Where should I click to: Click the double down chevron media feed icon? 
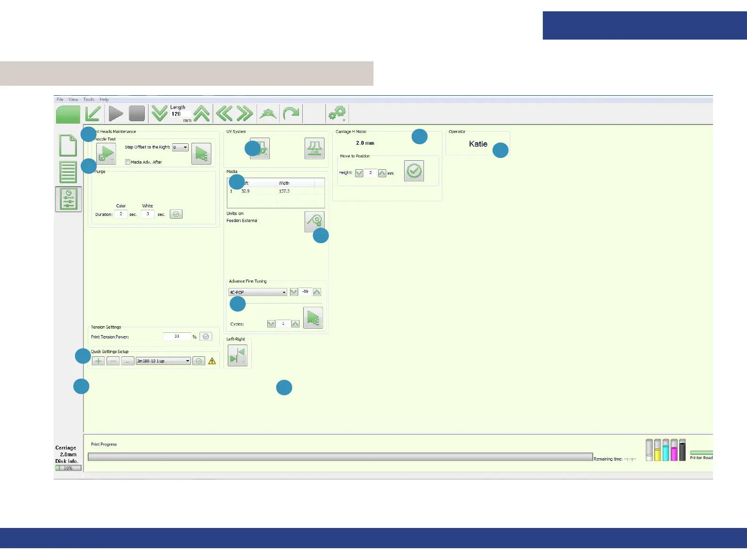coord(159,113)
